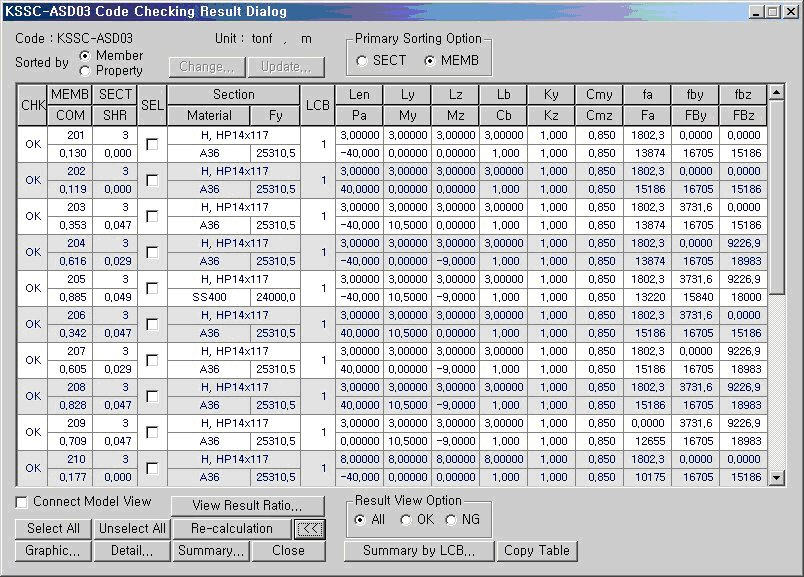
Task: Tick the SEL checkbox for member 205
Action: pyautogui.click(x=152, y=288)
